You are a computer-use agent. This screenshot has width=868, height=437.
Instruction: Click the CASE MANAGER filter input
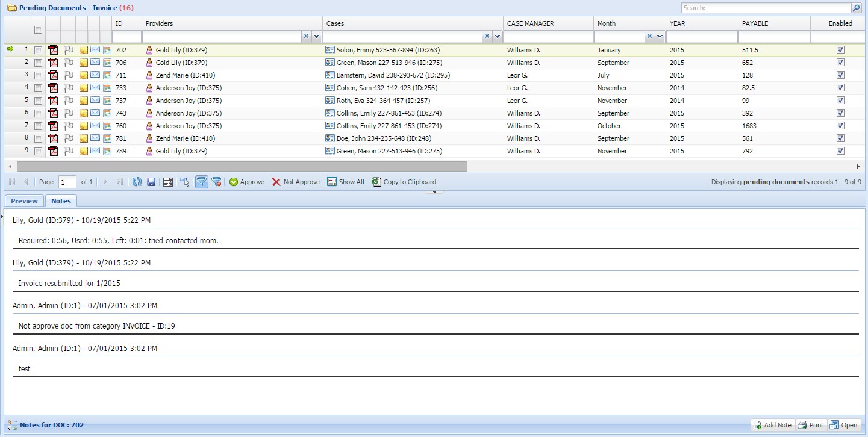[549, 37]
